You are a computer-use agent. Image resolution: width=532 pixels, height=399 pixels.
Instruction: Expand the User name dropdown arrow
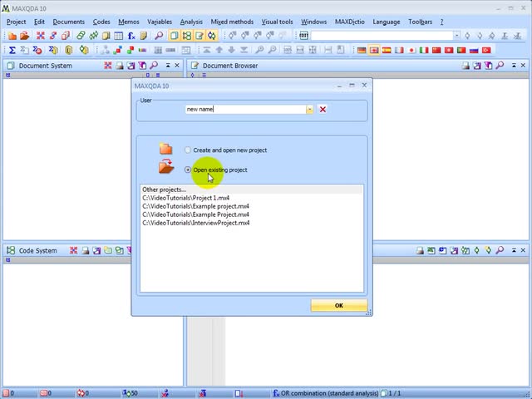309,109
